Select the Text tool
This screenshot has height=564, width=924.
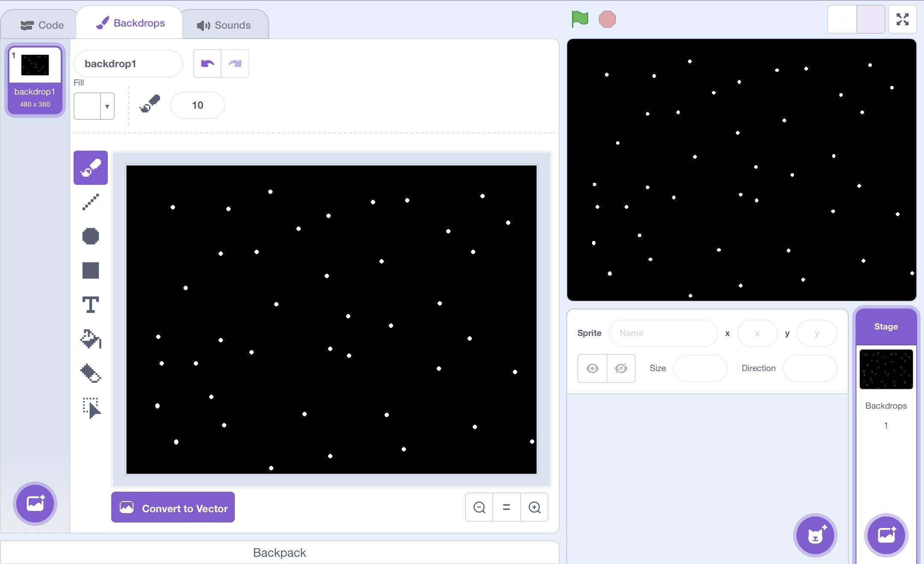90,305
